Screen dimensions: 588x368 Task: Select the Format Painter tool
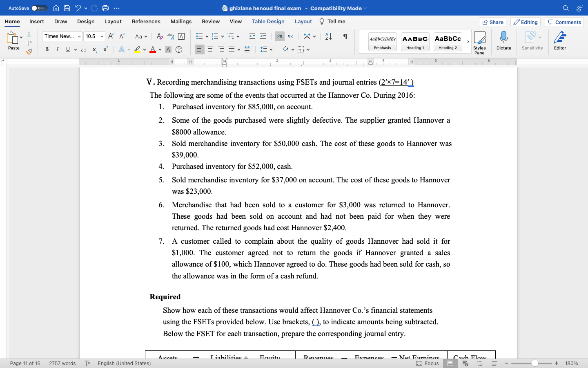pos(29,52)
